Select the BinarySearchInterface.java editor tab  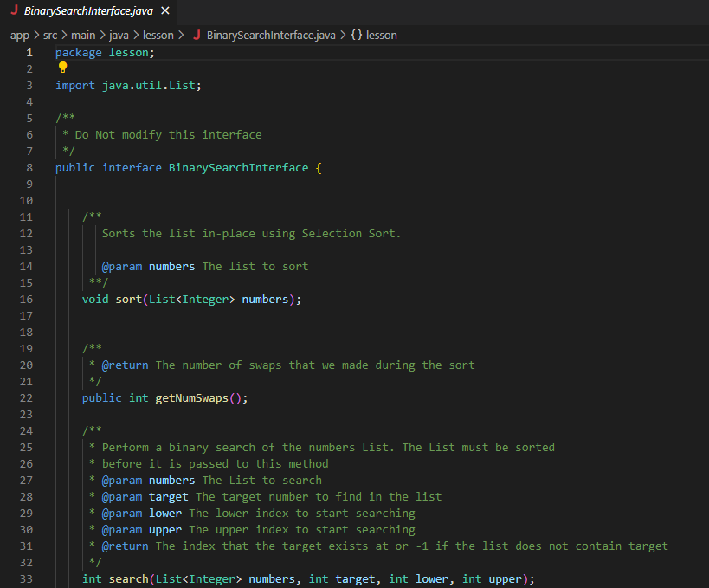point(87,12)
